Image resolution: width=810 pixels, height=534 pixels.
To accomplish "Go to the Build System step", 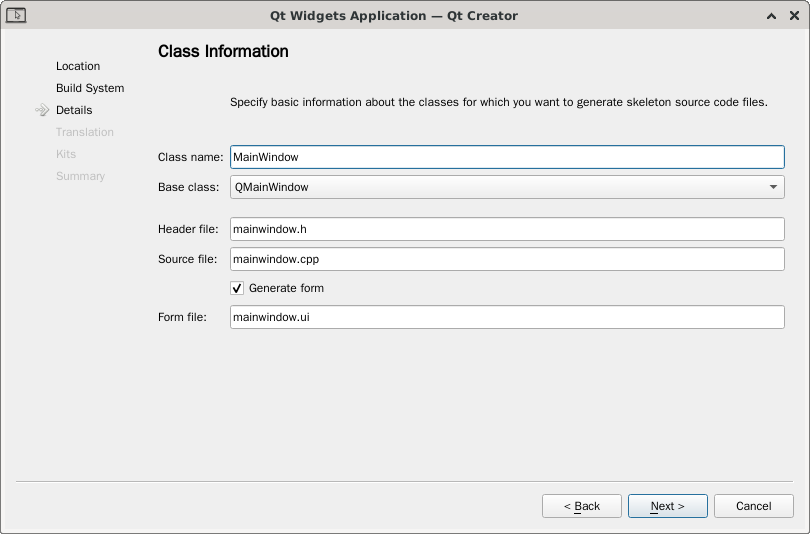I will click(x=90, y=88).
